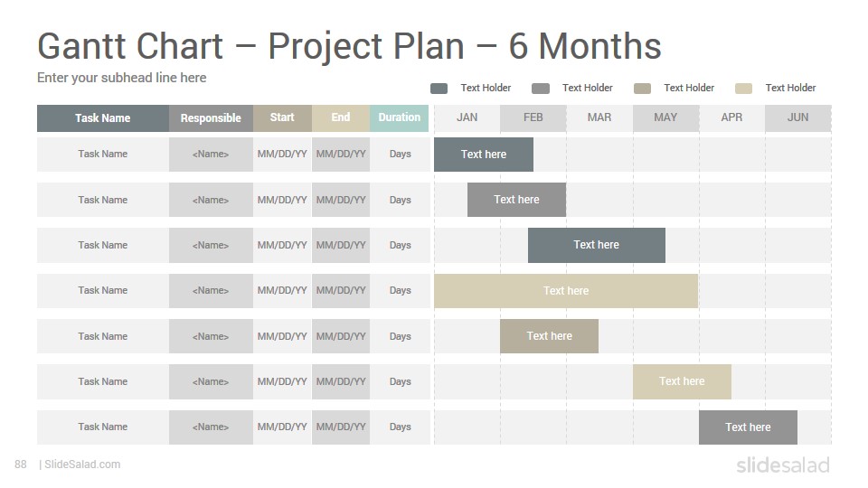Image resolution: width=868 pixels, height=488 pixels.
Task: Open the SlideSalad.com footer link
Action: 82,465
